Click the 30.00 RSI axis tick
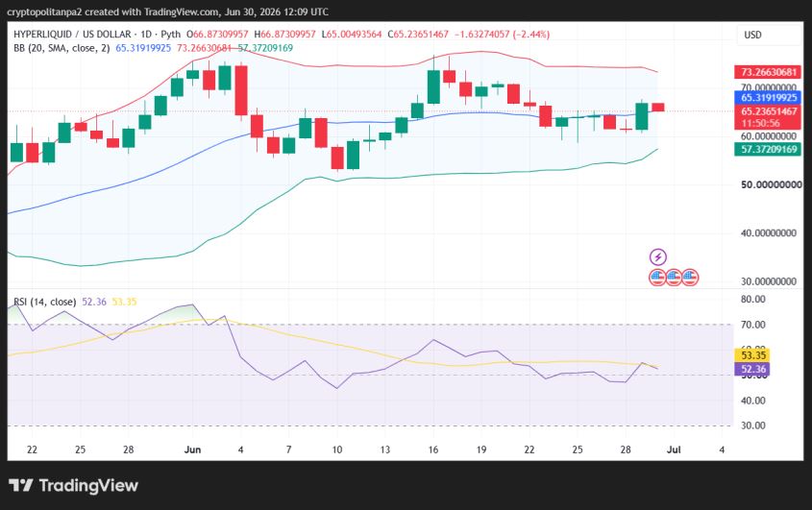The height and width of the screenshot is (510, 812). 753,425
